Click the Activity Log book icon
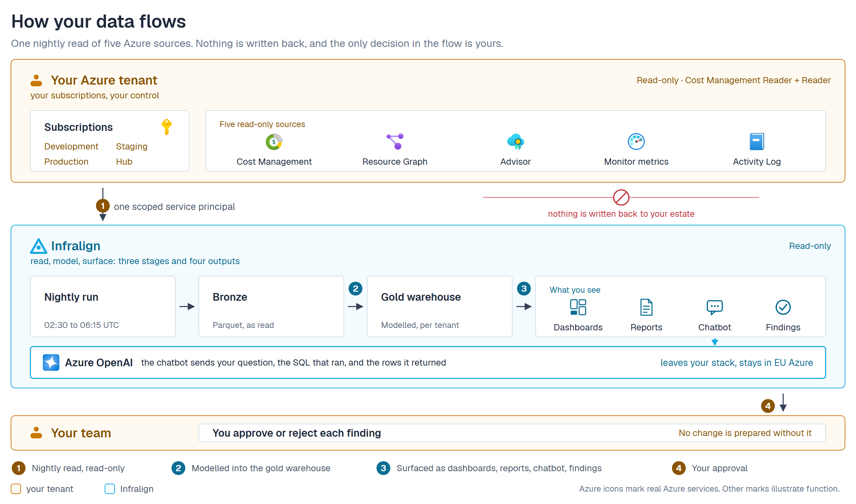Viewport: 856px width, 504px height. (757, 142)
